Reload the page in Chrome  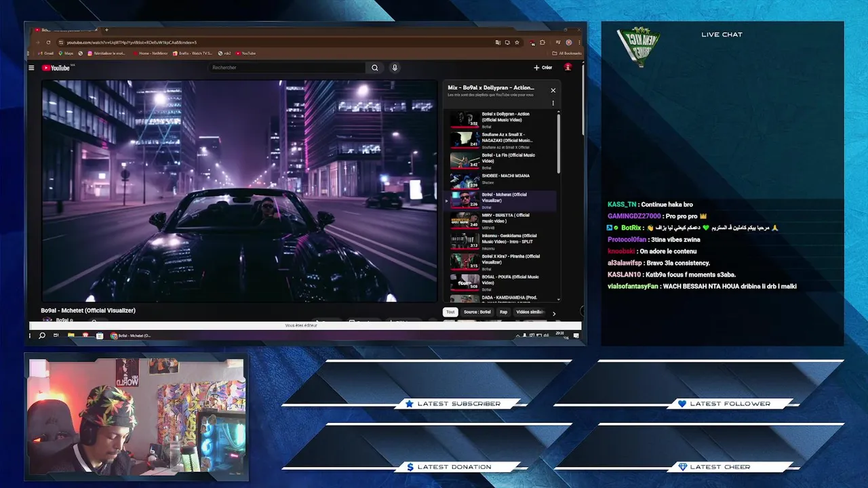click(x=48, y=42)
